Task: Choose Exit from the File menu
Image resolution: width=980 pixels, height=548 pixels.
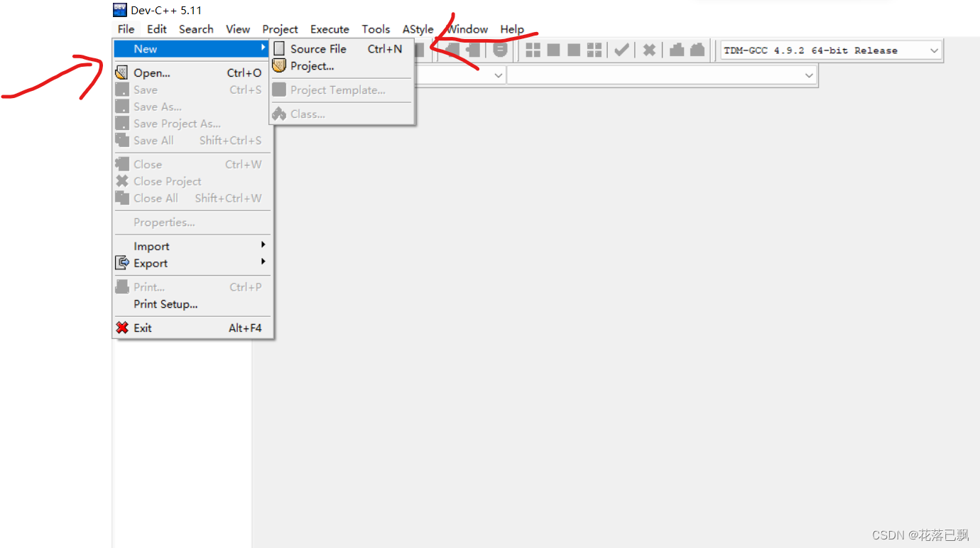Action: click(192, 328)
